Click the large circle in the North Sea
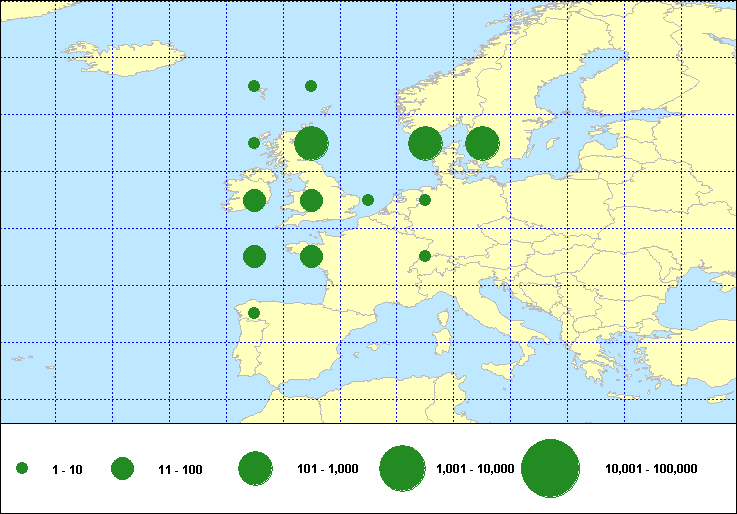737x514 pixels. (425, 143)
